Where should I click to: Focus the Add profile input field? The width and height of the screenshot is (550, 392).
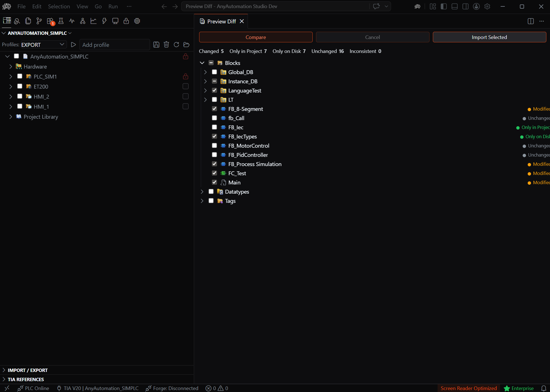(x=115, y=45)
